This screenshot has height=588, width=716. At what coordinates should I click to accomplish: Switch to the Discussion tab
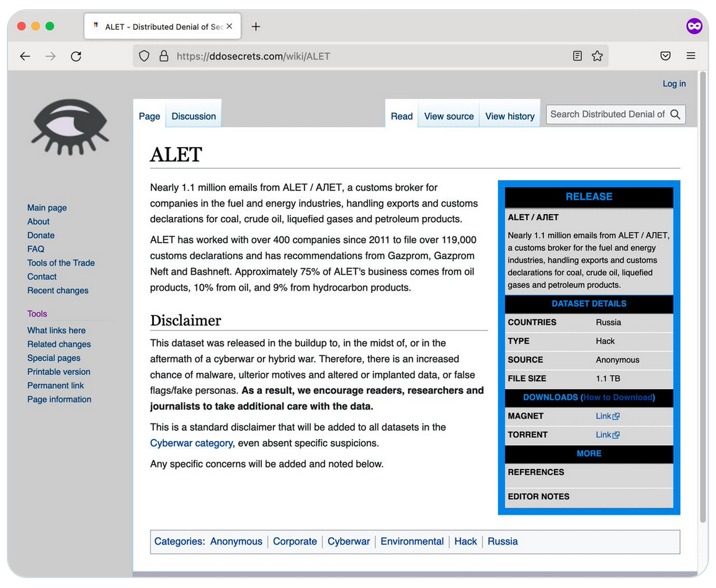pyautogui.click(x=194, y=116)
